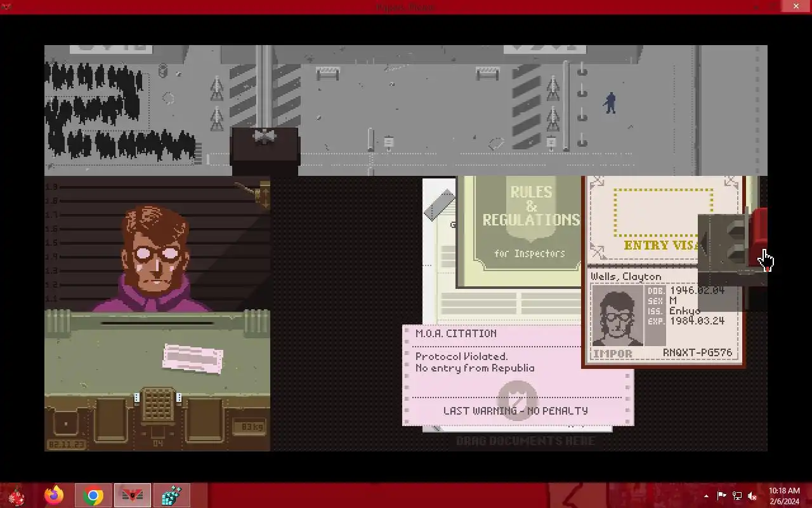
Task: Pick up the pink ticket on the counter
Action: tap(193, 358)
